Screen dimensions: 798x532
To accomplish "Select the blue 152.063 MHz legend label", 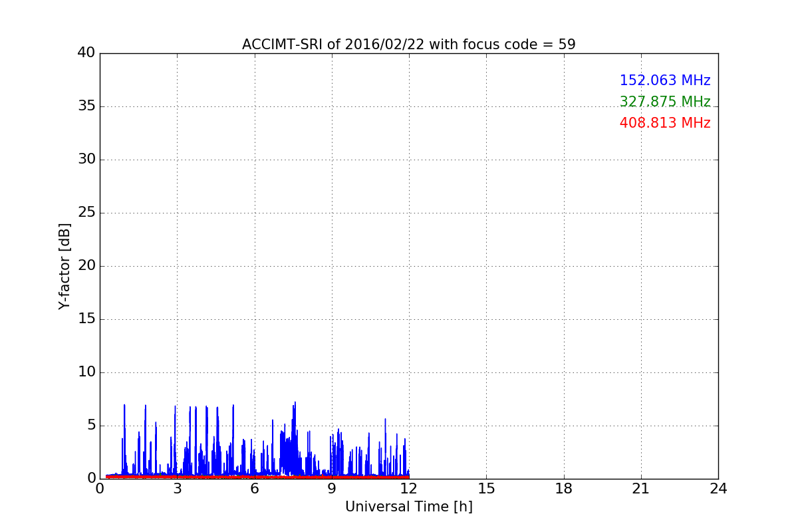I will coord(665,80).
